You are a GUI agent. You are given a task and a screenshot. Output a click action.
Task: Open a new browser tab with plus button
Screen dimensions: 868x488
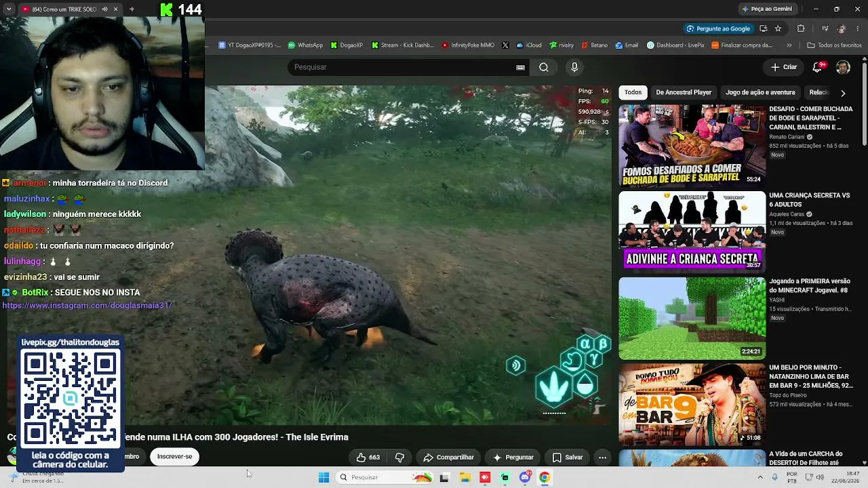coord(132,9)
